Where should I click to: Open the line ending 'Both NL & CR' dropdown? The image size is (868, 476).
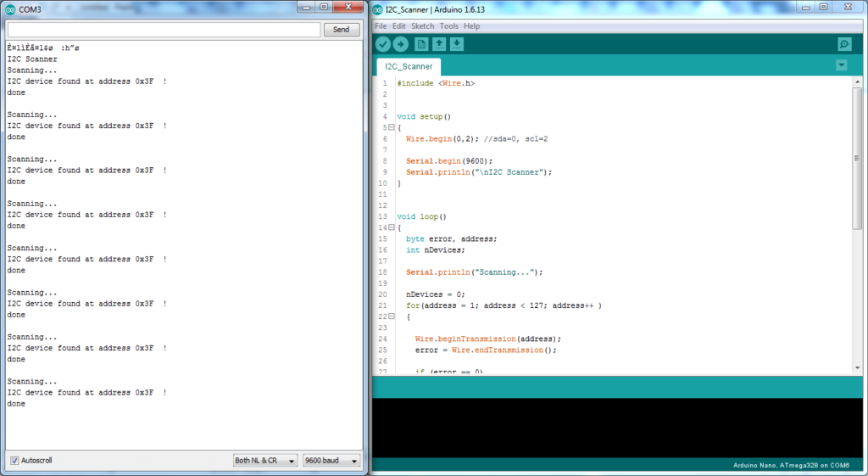pos(265,461)
